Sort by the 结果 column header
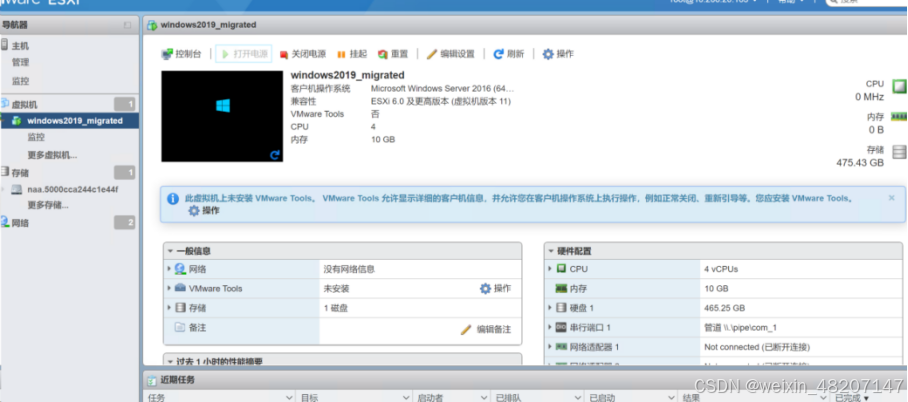 (x=753, y=397)
